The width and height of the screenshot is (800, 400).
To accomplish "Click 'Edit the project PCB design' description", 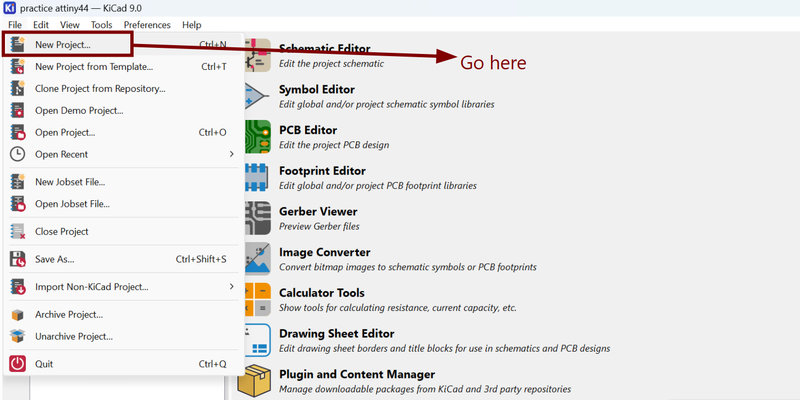I will pyautogui.click(x=334, y=145).
